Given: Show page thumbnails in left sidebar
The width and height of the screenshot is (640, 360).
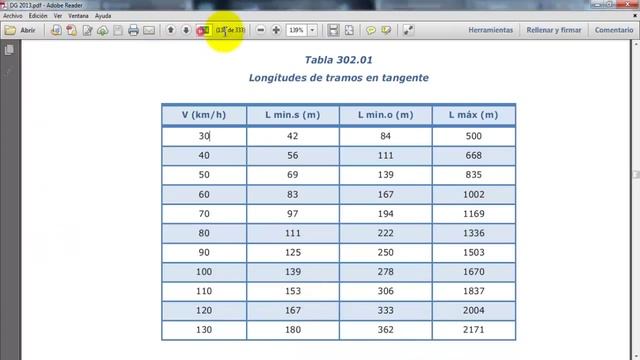Looking at the screenshot, I should click(x=9, y=50).
